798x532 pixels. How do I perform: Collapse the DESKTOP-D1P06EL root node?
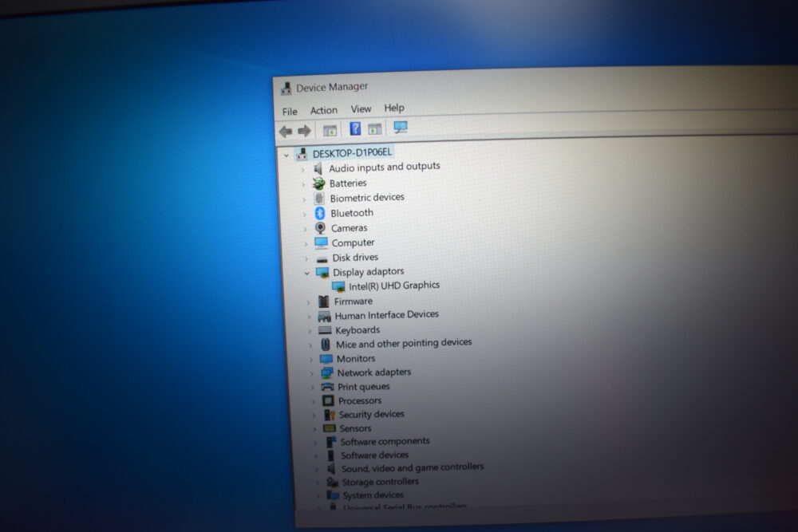tap(286, 155)
